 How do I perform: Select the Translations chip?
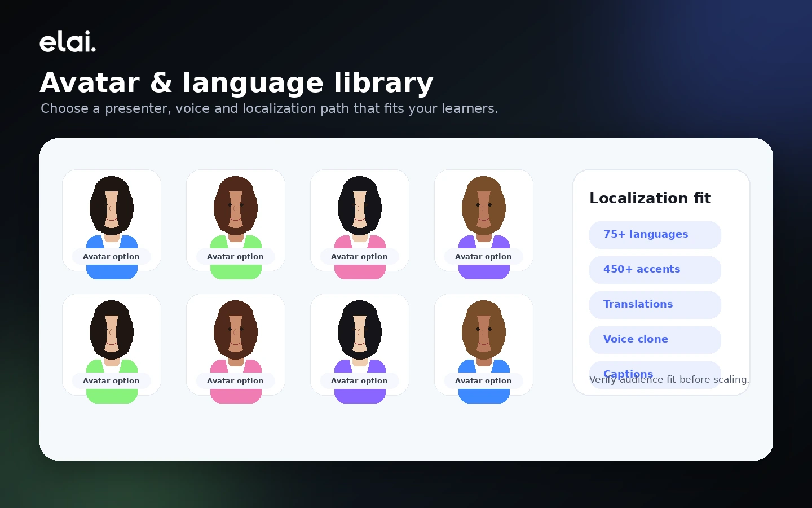[x=655, y=305]
